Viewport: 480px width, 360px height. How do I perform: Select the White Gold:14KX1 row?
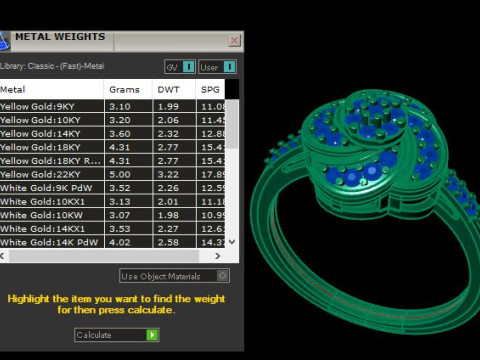112,229
